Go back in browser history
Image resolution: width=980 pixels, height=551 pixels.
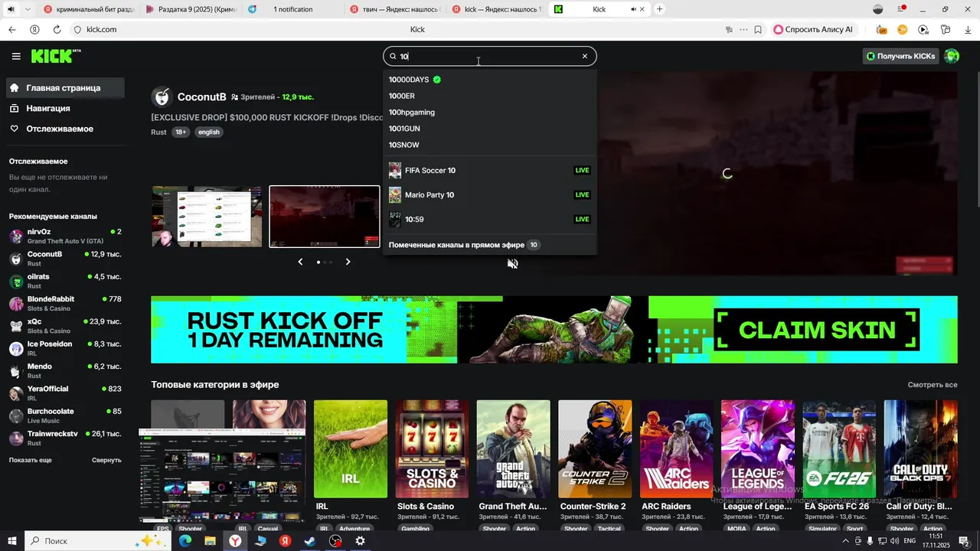(11, 30)
